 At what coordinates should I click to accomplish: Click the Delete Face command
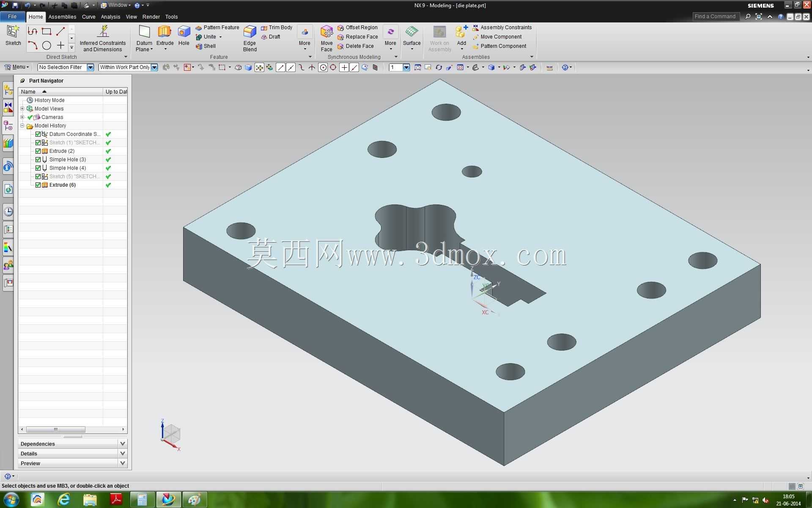pos(356,46)
